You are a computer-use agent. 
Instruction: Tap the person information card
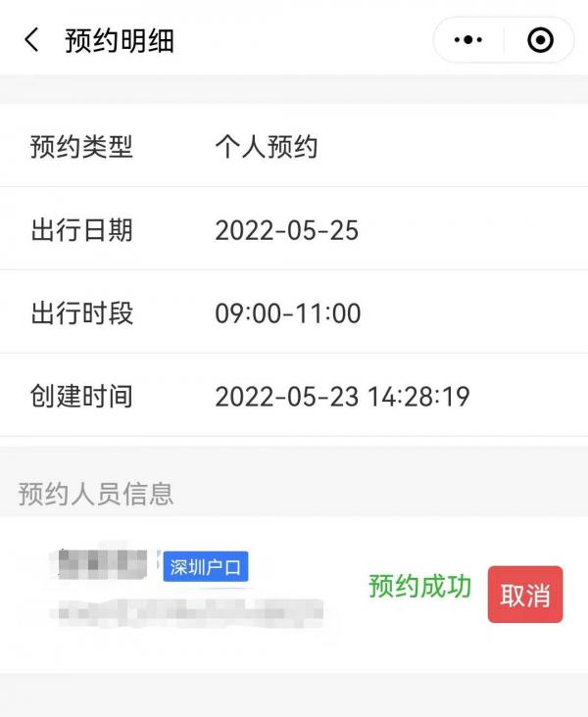click(x=294, y=594)
